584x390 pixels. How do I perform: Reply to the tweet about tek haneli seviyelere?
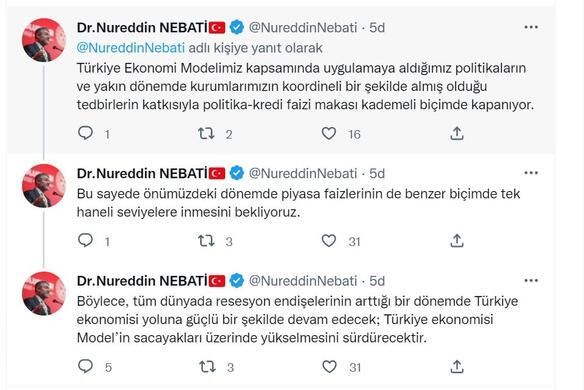[85, 240]
